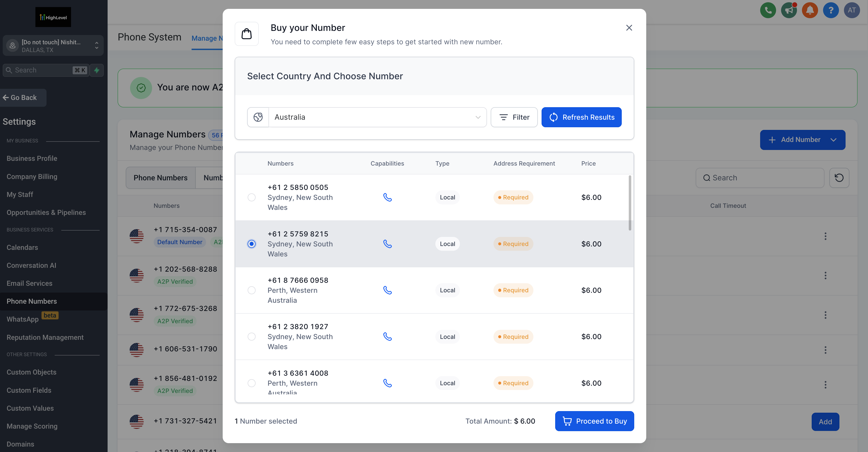Click US flag icon for +1 715-354-0087
Viewport: 868px width, 452px height.
[x=136, y=236]
